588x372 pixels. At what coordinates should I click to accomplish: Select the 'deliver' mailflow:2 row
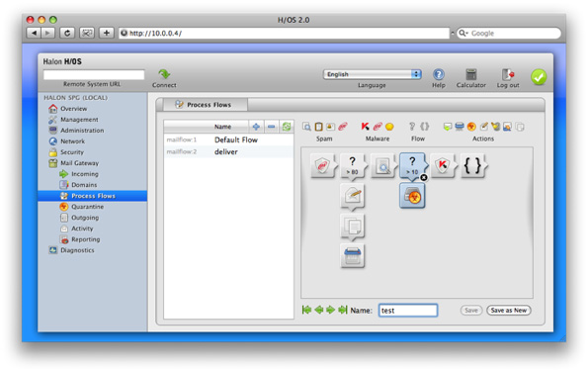point(228,151)
